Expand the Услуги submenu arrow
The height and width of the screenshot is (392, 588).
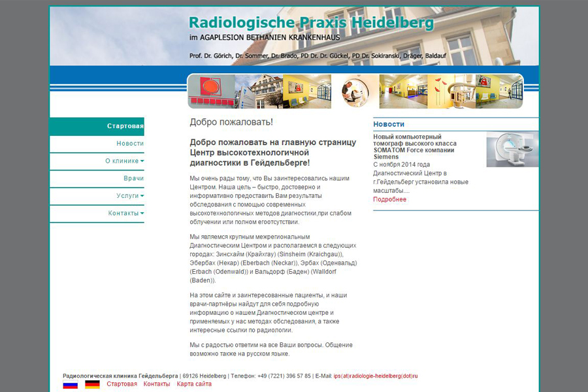(142, 195)
